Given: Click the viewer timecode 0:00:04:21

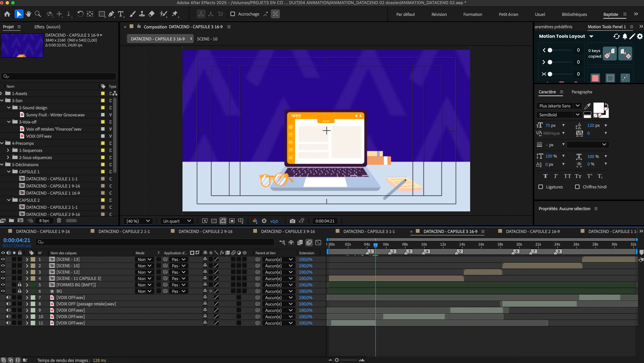Looking at the screenshot, I should point(325,221).
